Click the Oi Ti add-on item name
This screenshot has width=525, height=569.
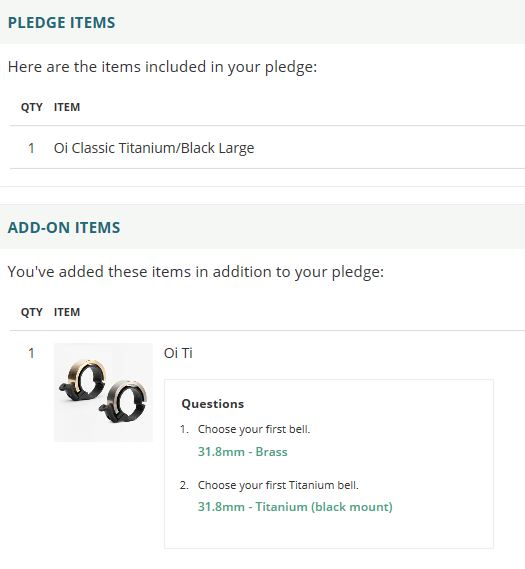coord(178,353)
